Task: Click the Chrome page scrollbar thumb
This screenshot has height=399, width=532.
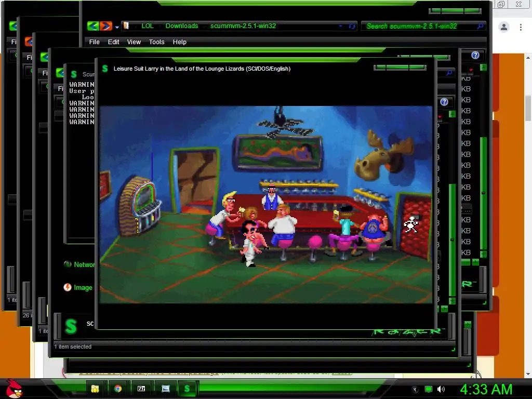Action: (x=528, y=108)
